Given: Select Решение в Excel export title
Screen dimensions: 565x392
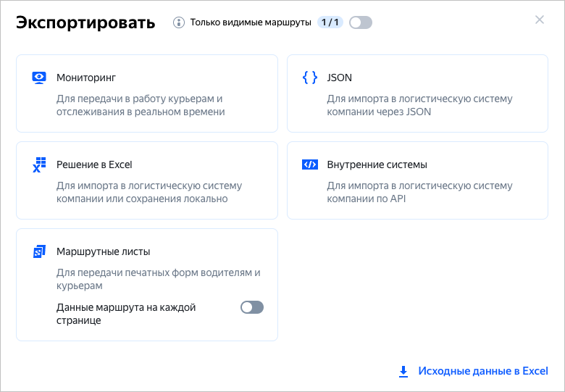Looking at the screenshot, I should [x=94, y=164].
